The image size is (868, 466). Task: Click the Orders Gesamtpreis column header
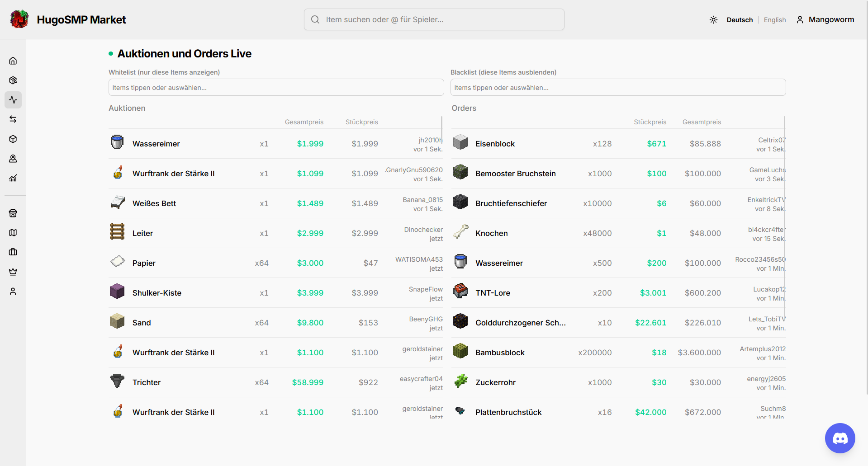click(702, 122)
